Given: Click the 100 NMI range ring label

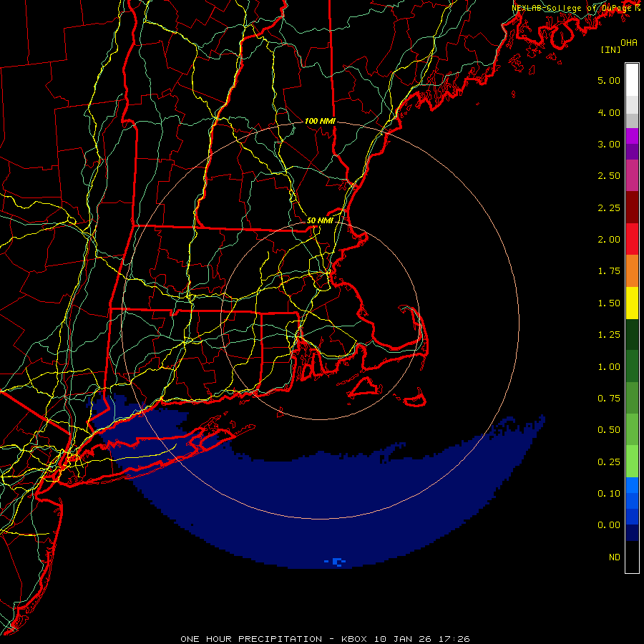Looking at the screenshot, I should (320, 121).
